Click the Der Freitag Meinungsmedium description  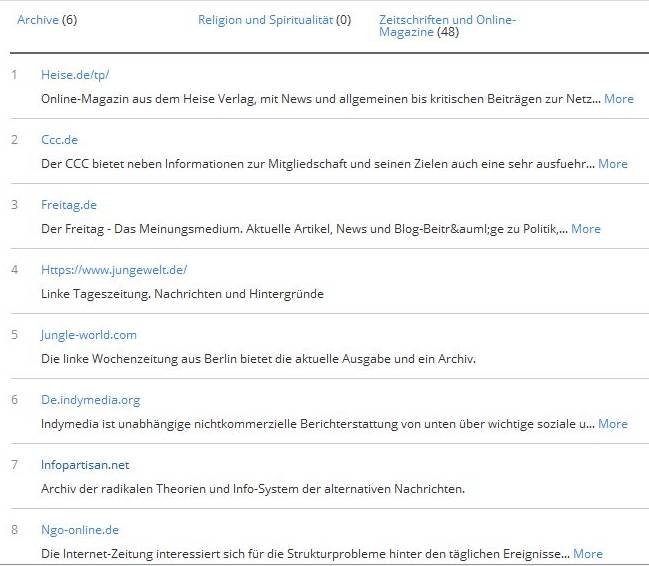(304, 229)
